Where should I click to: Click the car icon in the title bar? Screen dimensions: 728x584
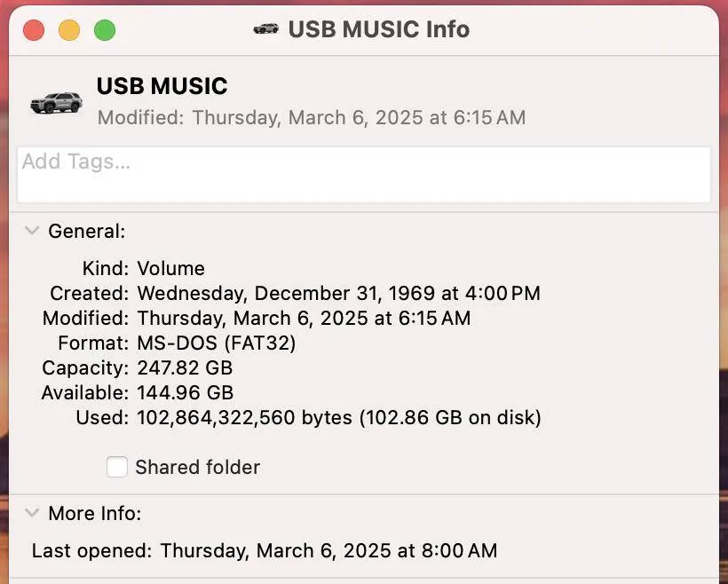265,29
